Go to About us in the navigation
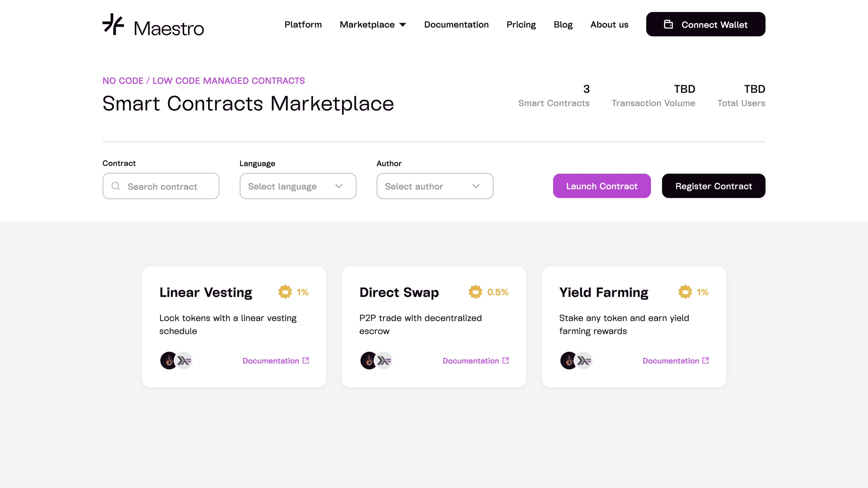Image resolution: width=868 pixels, height=488 pixels. [609, 25]
